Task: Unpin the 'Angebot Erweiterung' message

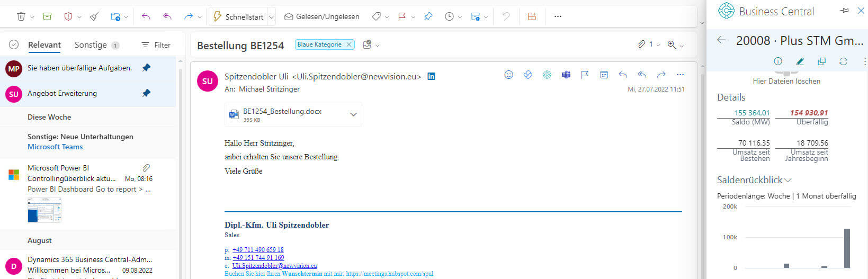Action: click(x=146, y=93)
